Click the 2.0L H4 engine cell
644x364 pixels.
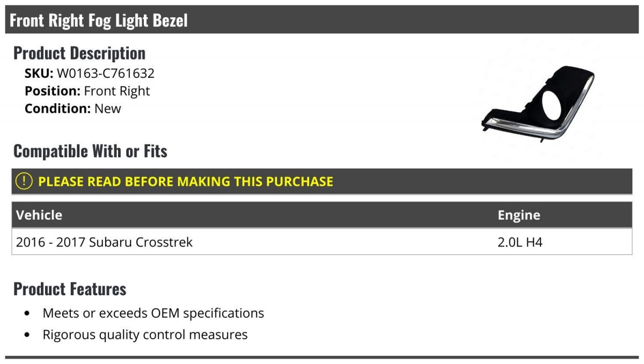coord(520,242)
